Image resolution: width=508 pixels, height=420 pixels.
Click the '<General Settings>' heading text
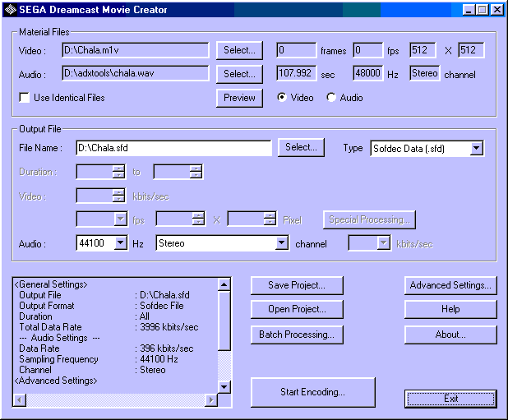(x=51, y=284)
